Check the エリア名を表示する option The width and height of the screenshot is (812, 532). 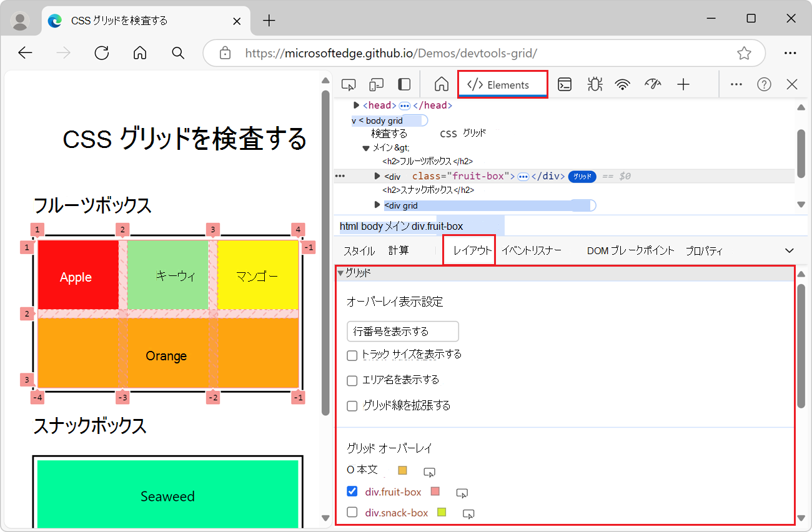352,380
